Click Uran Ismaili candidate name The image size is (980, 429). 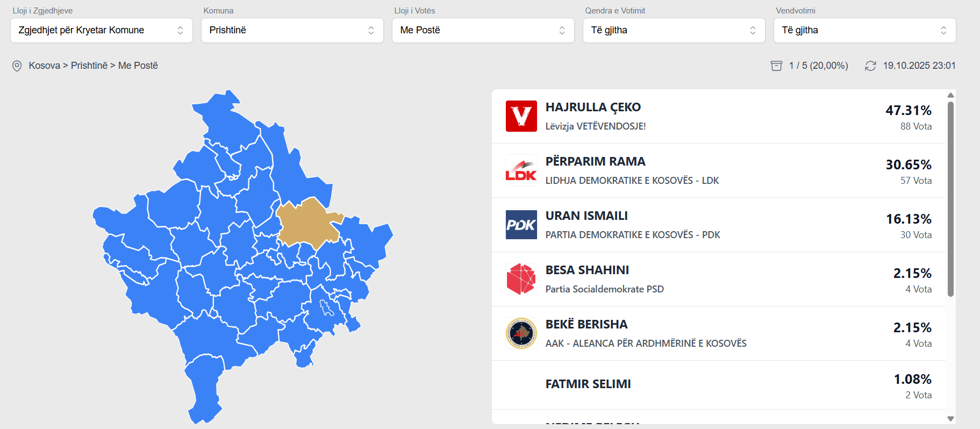coord(586,216)
